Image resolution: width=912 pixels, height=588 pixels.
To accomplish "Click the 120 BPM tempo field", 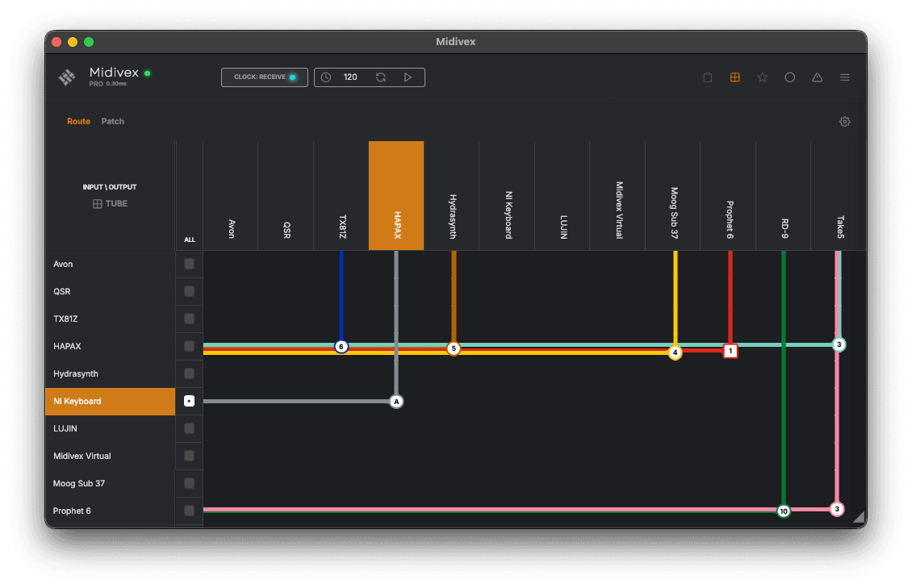I will click(350, 77).
